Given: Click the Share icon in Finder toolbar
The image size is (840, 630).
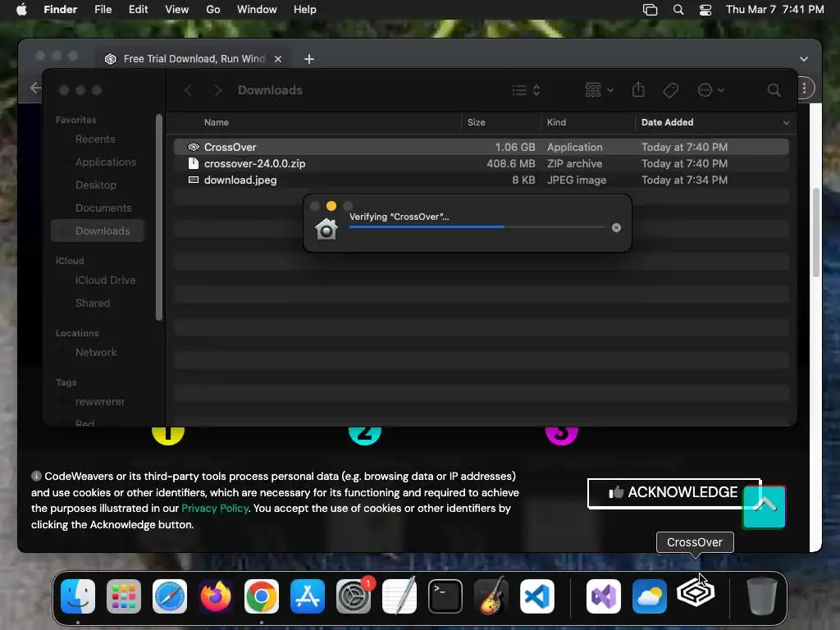Looking at the screenshot, I should click(638, 89).
